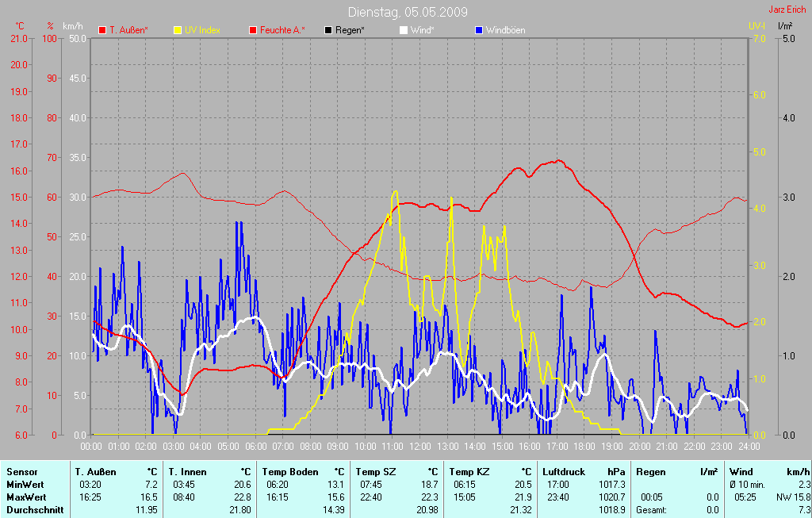Click the Gesamt: rain total label
Screen dimensions: 812x518
(x=652, y=510)
